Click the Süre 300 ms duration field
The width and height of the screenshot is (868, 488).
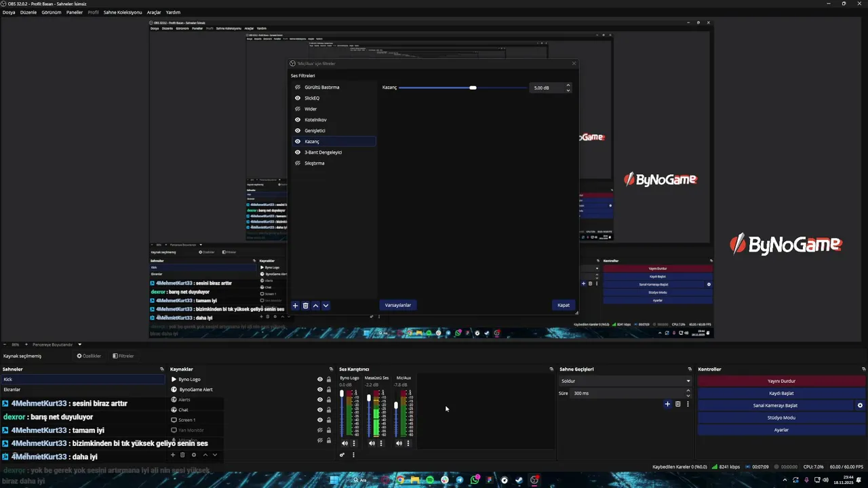point(628,393)
